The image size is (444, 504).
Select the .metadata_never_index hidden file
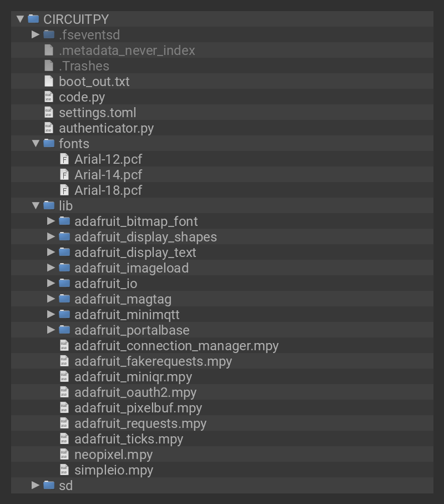coord(127,51)
